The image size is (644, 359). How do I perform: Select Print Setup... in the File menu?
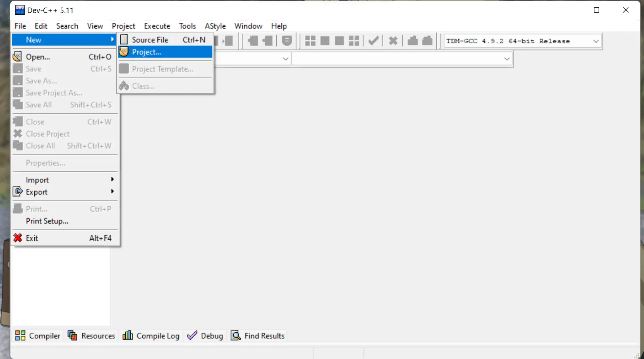47,221
